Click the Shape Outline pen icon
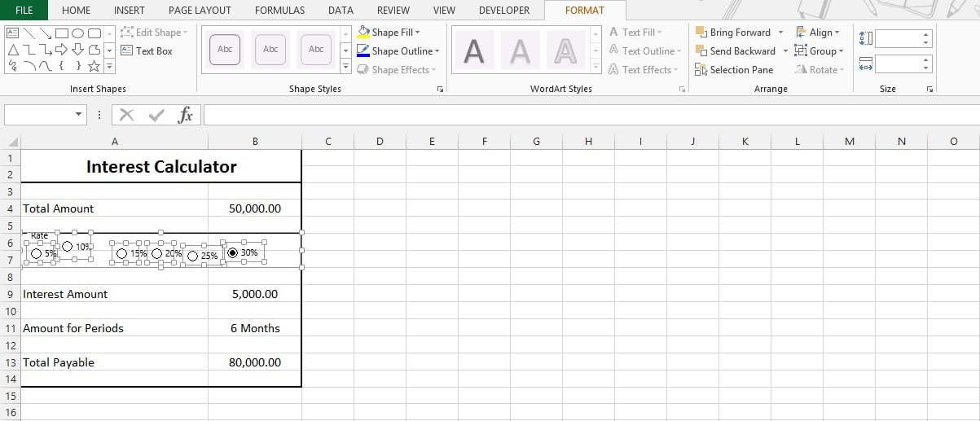Screen dimensions: 980x421 click(363, 51)
